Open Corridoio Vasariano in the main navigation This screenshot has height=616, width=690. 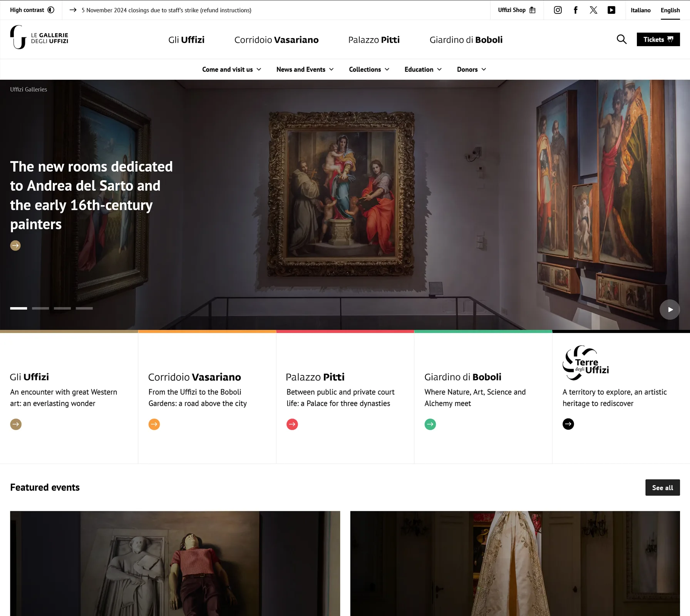276,40
